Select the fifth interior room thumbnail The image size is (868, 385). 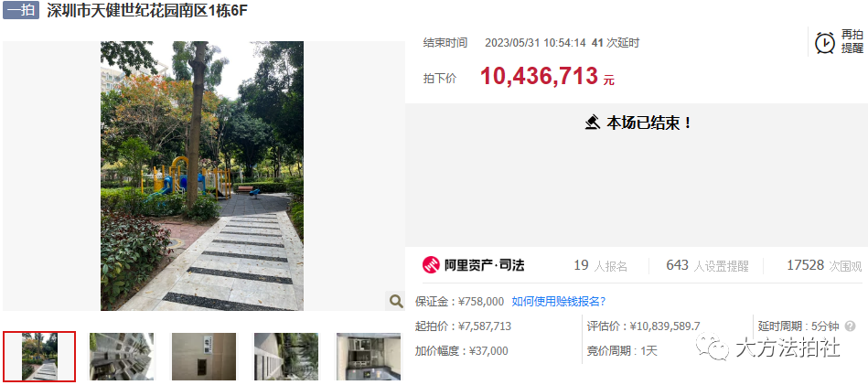pyautogui.click(x=369, y=357)
